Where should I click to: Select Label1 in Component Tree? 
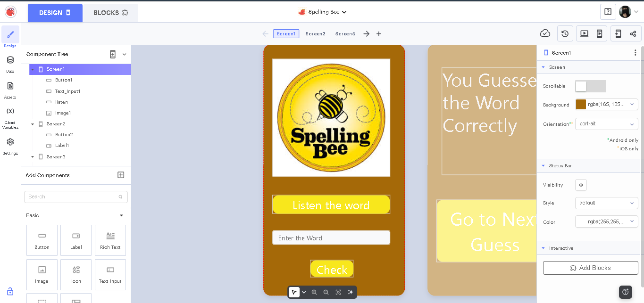coord(62,146)
